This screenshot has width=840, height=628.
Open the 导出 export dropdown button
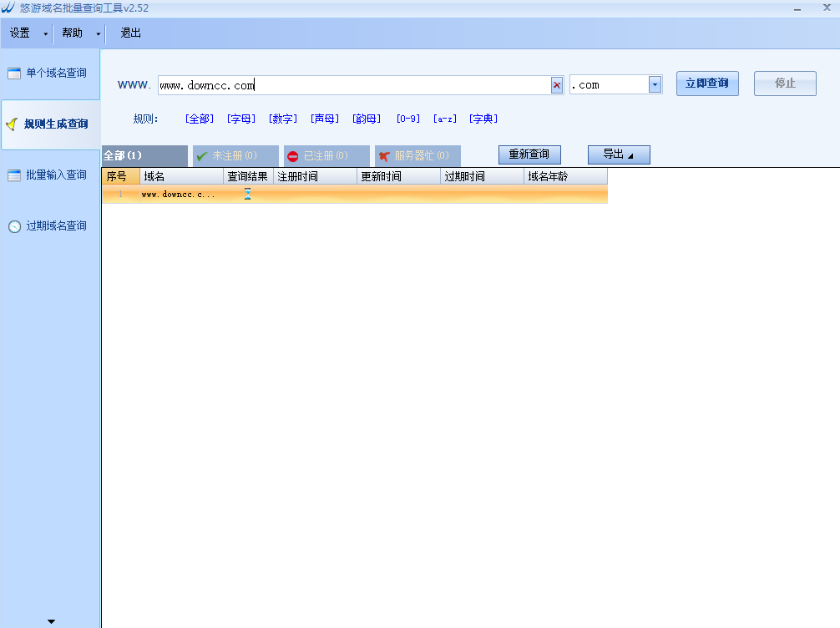[619, 154]
